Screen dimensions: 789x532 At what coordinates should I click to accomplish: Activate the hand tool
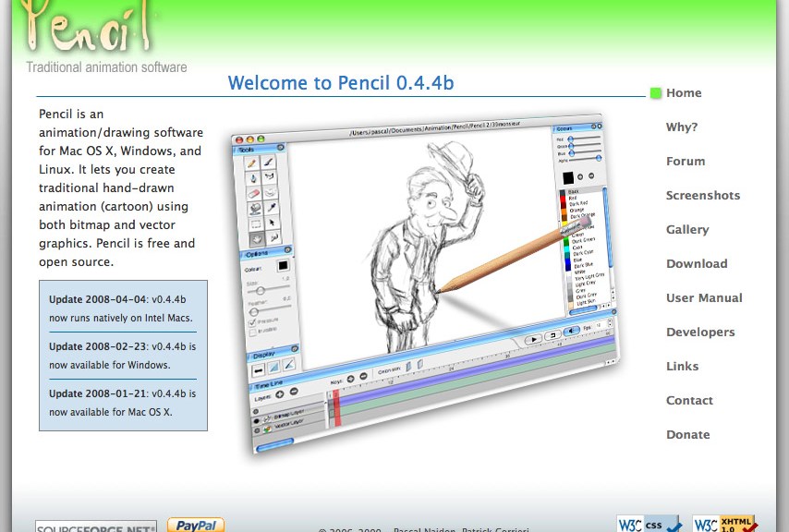click(255, 237)
